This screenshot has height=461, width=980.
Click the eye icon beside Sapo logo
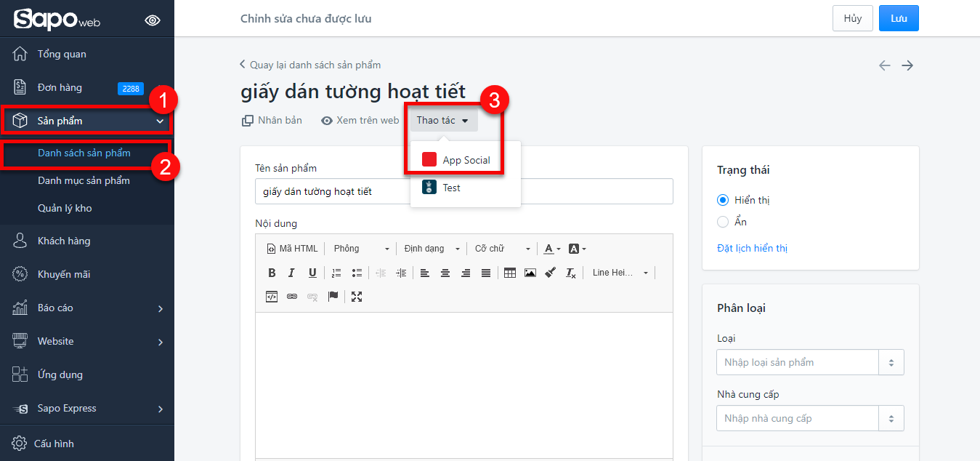[153, 20]
